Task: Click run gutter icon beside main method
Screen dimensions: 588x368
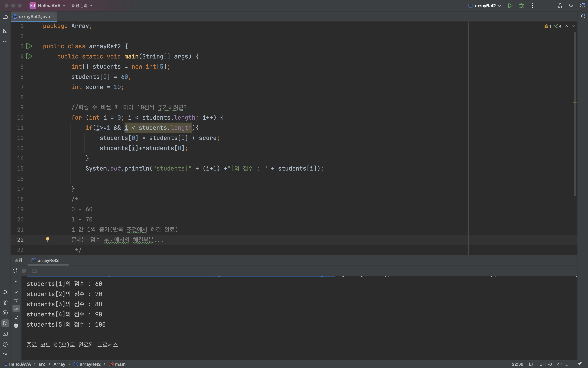Action: [x=29, y=56]
